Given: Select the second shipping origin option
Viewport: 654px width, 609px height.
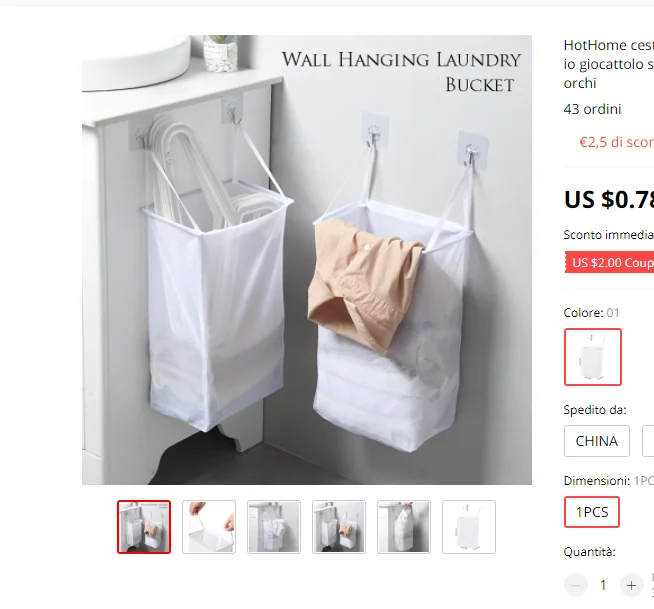Looking at the screenshot, I should [648, 441].
